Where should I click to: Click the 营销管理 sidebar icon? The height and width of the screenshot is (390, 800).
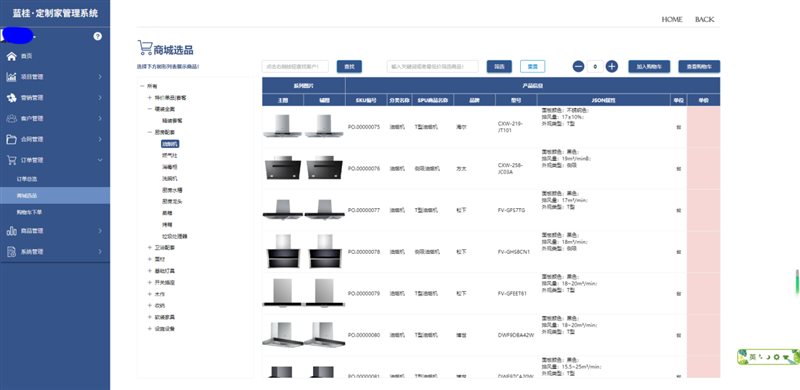coord(11,98)
